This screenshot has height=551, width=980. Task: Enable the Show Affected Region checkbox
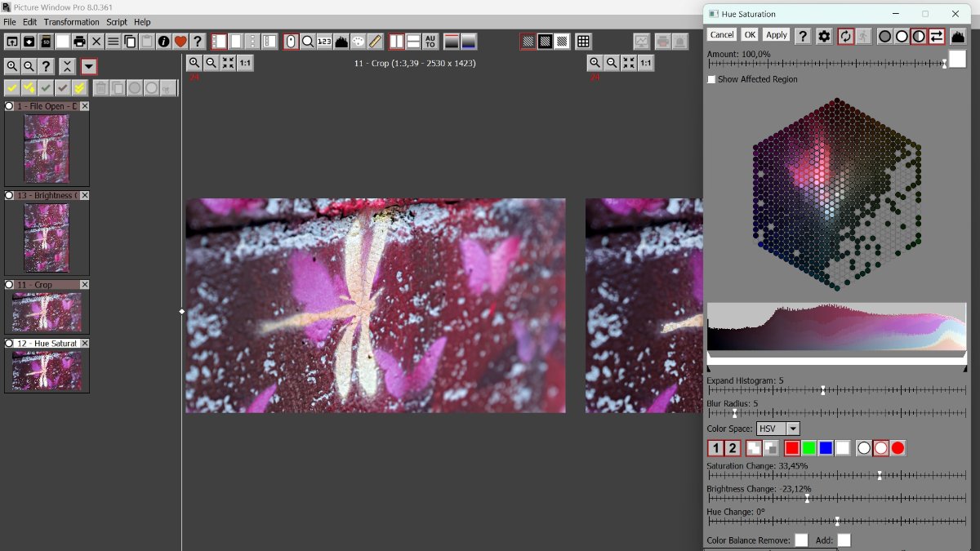click(711, 79)
